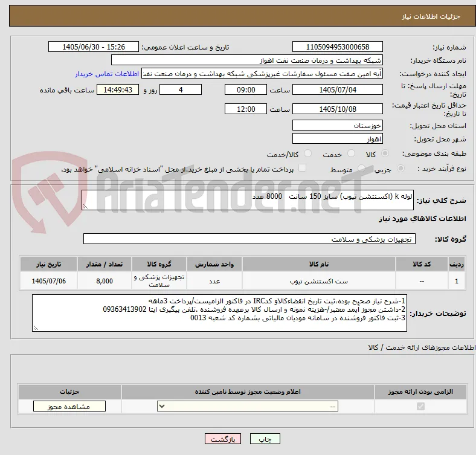Screen dimensions: 476x455
Task: Click the اطلاعات مجوزهای ارائه خدمت / کالا heading
Action: (x=422, y=347)
